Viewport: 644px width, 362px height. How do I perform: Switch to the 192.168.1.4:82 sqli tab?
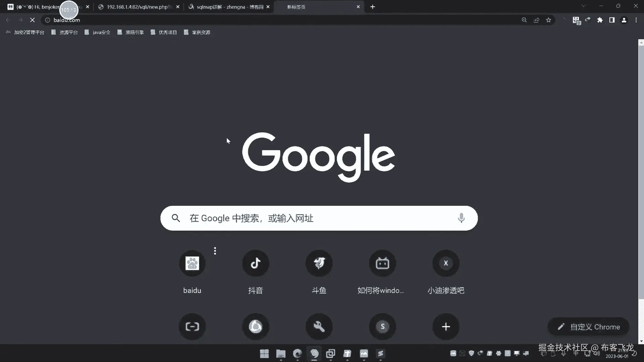138,7
